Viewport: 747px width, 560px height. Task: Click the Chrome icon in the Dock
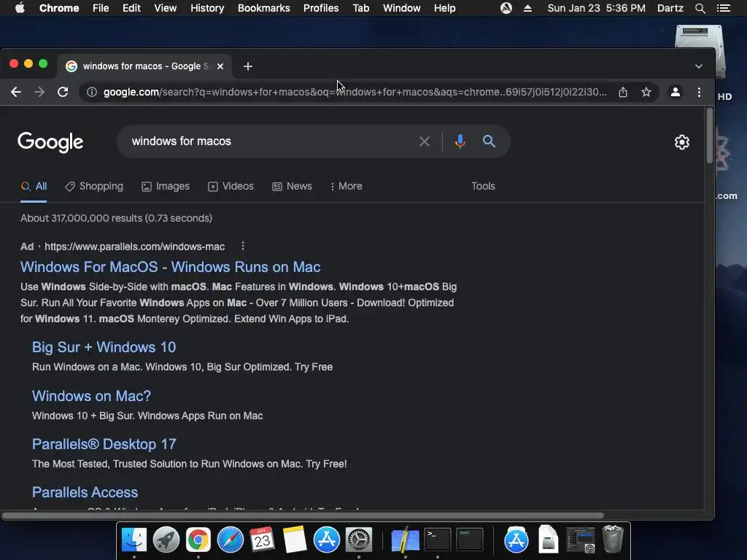coord(198,540)
